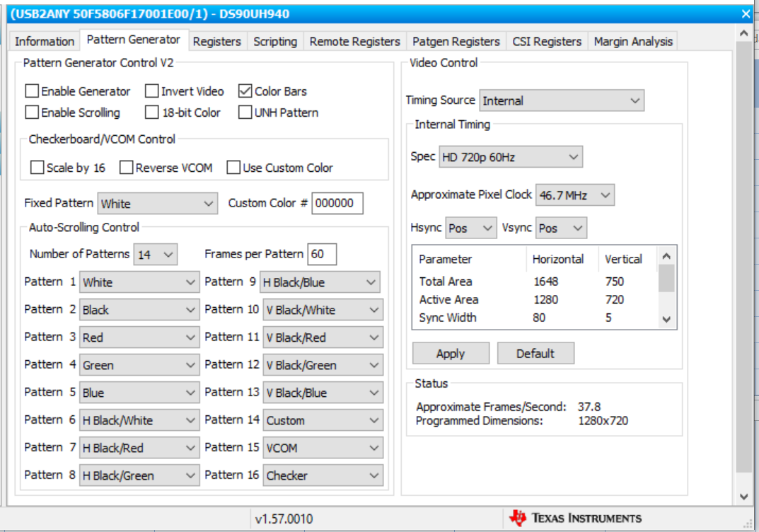Open Pattern 12 V Black/Green dropdown
This screenshot has height=532, width=759.
coord(323,365)
